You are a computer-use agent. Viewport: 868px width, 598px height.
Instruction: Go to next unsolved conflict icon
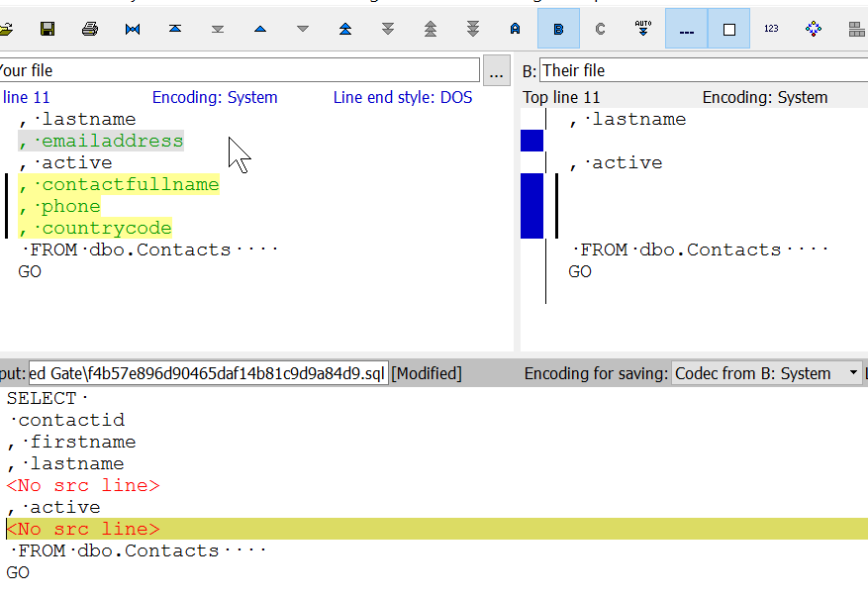click(473, 29)
